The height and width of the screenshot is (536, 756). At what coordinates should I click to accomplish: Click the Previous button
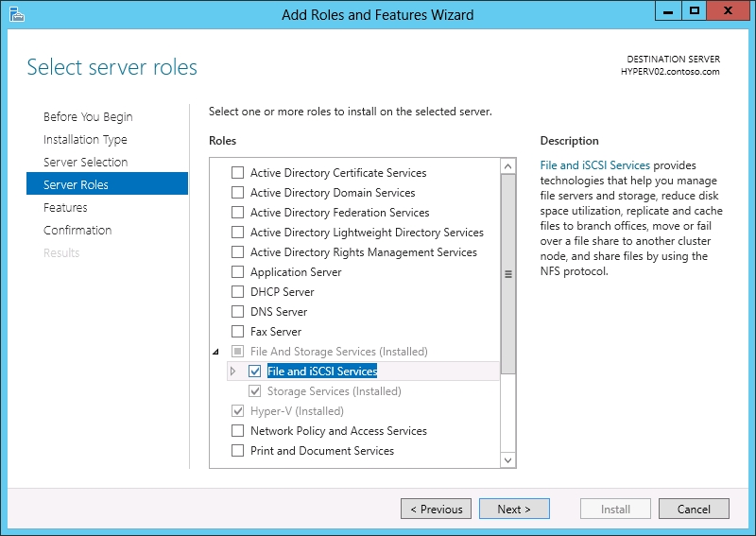(436, 509)
